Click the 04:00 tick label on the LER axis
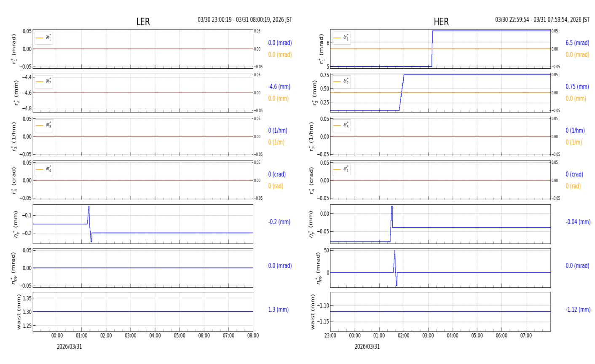This screenshot has height=364, width=595. [155, 336]
